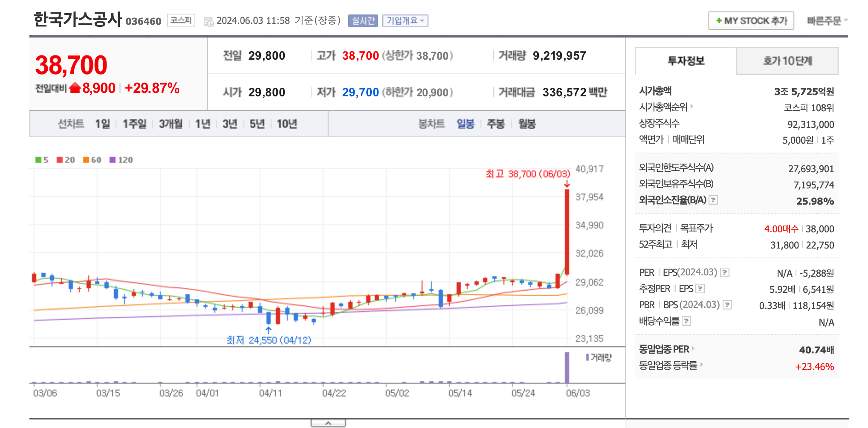
Task: Click the 실시간 button
Action: pyautogui.click(x=363, y=21)
